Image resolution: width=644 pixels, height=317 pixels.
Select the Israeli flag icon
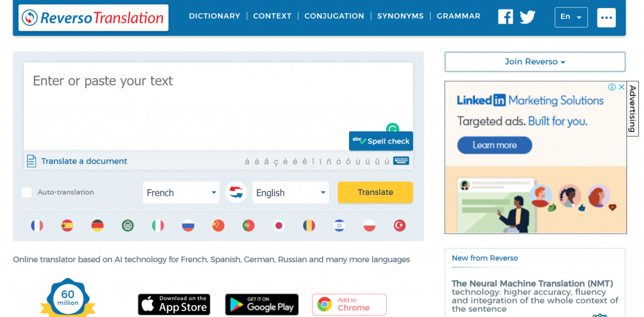pos(339,225)
